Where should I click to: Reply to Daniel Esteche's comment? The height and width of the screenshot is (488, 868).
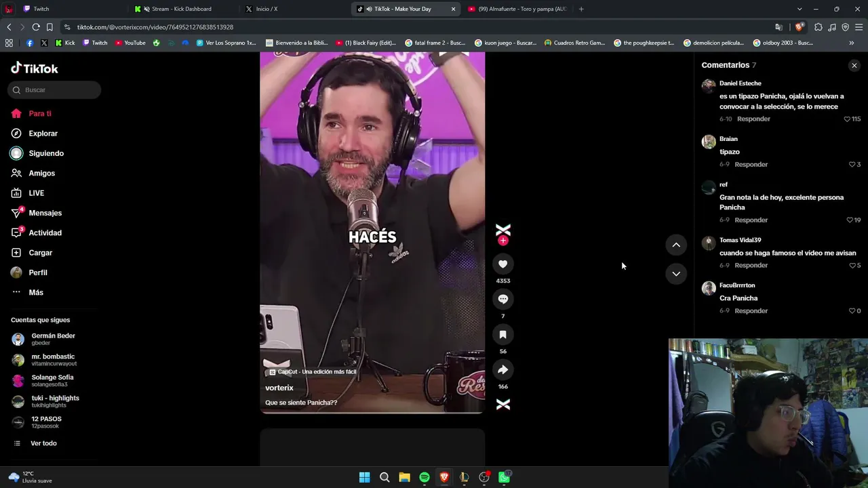click(753, 119)
